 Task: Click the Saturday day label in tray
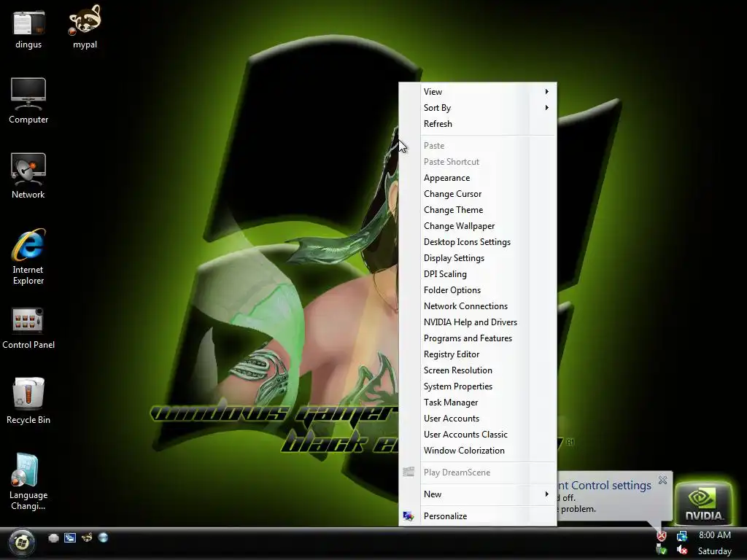coord(715,551)
